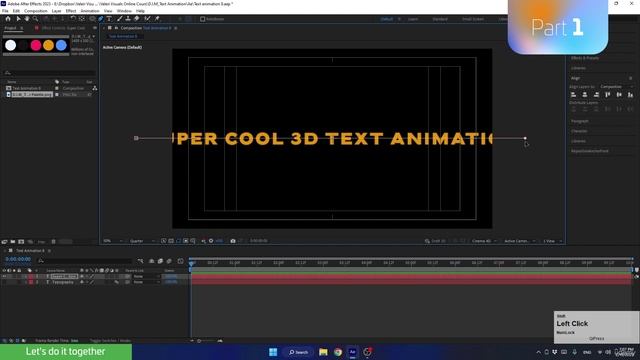Open the Layer menu
Viewport: 640px width, 360px height.
(57, 11)
